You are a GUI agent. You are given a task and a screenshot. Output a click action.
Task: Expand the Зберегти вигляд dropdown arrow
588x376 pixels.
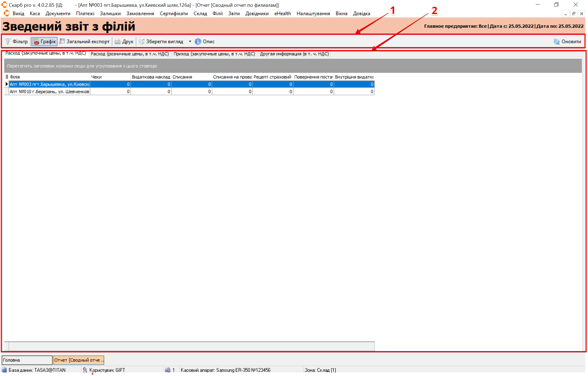pyautogui.click(x=190, y=41)
